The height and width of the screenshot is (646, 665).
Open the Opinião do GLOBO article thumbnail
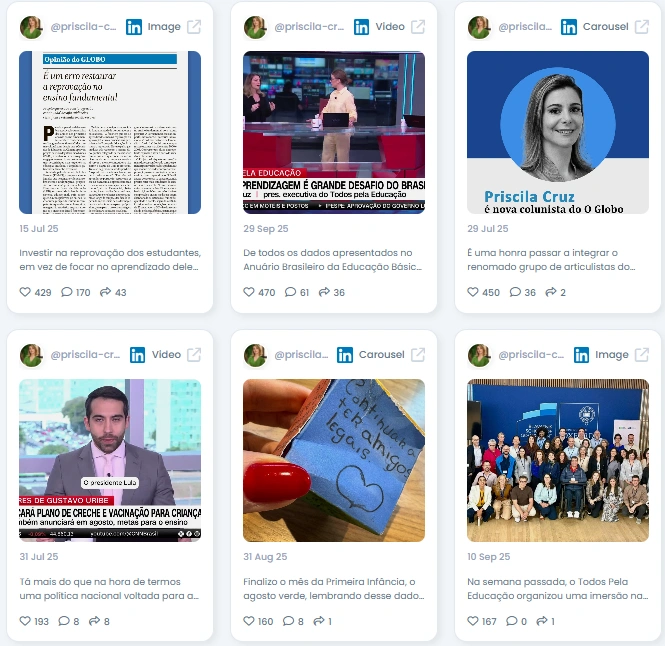[x=110, y=132]
